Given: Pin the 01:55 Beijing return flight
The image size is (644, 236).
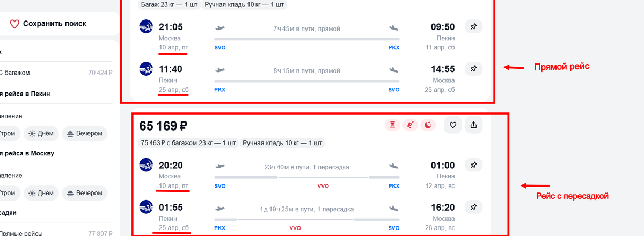Looking at the screenshot, I should tap(473, 207).
